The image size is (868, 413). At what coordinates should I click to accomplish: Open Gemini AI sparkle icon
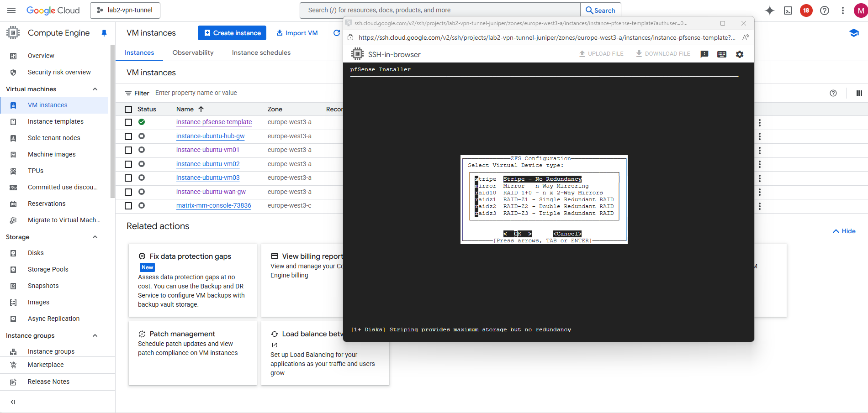point(770,10)
